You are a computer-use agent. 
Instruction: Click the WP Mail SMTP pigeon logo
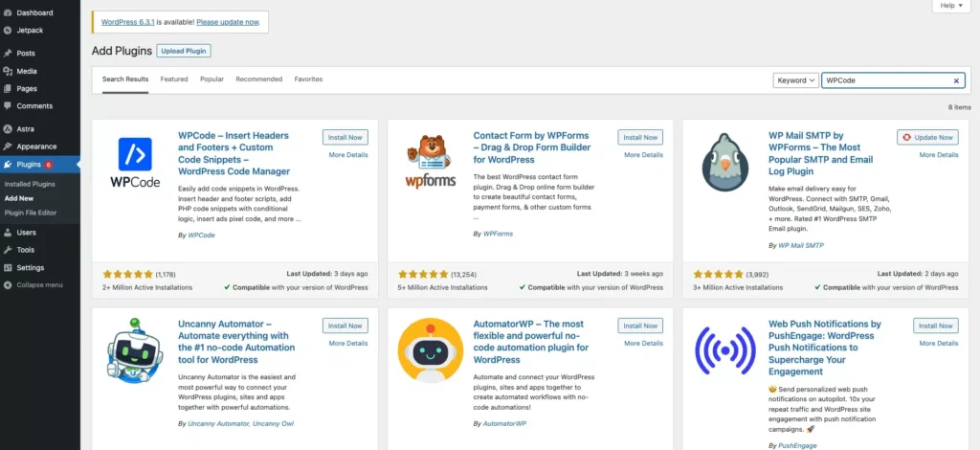click(725, 162)
